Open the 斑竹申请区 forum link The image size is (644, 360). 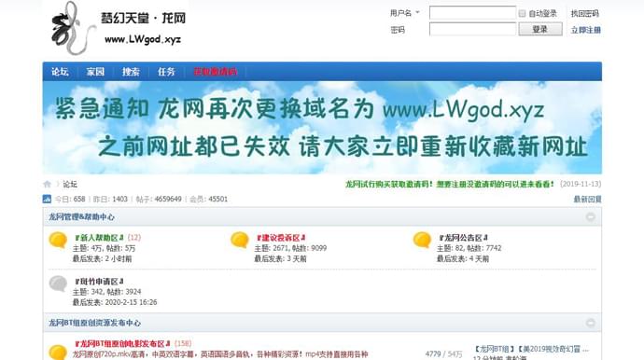(x=99, y=281)
